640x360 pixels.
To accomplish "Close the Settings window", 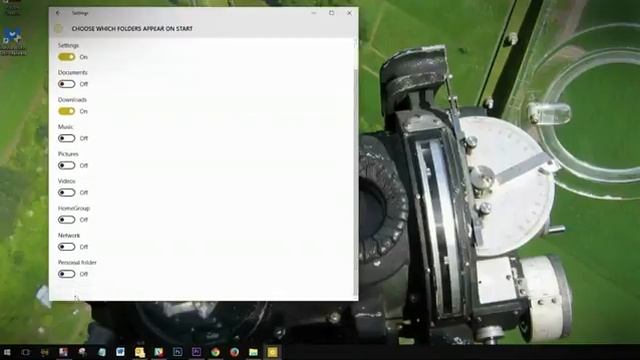I will coord(349,13).
